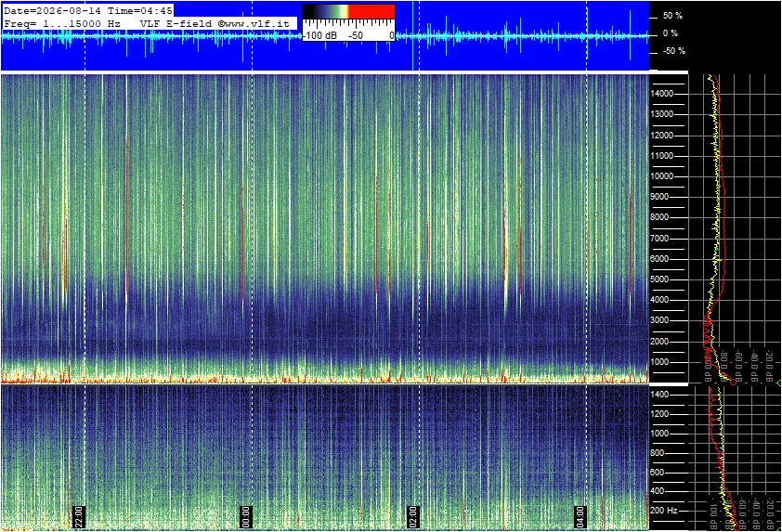Click the 2000 frequency axis label
Image resolution: width=782 pixels, height=532 pixels.
click(659, 342)
